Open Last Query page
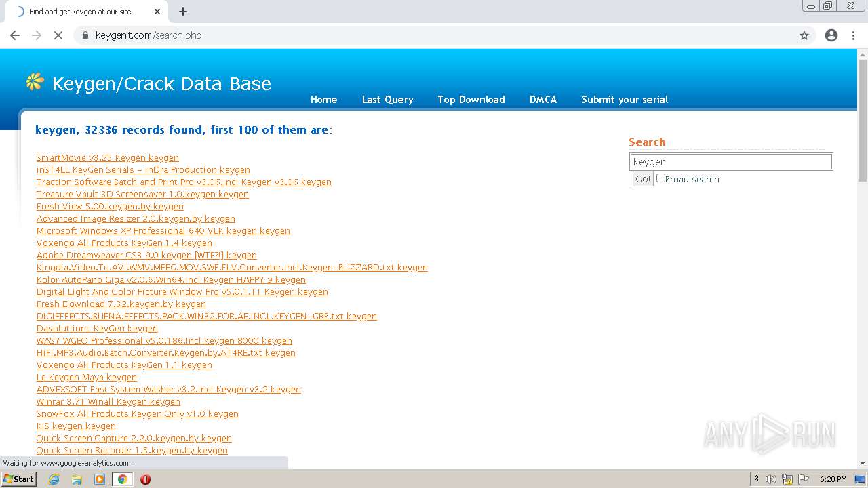 [387, 99]
